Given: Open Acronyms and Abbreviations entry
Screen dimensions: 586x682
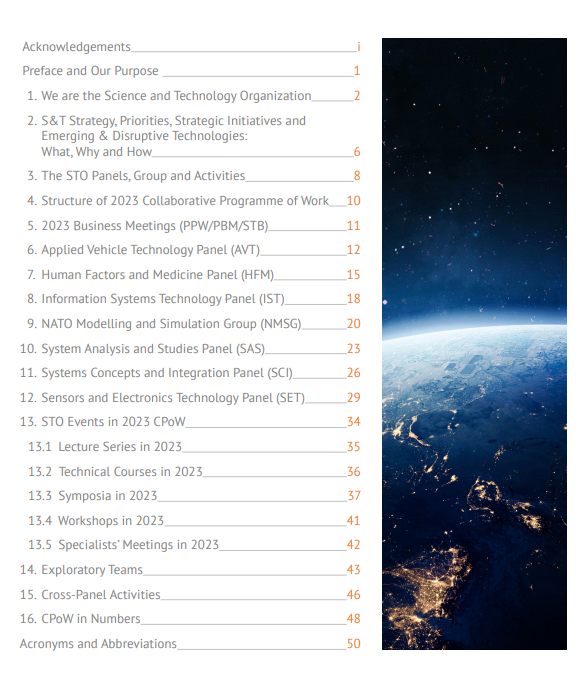Looking at the screenshot, I should (x=190, y=644).
